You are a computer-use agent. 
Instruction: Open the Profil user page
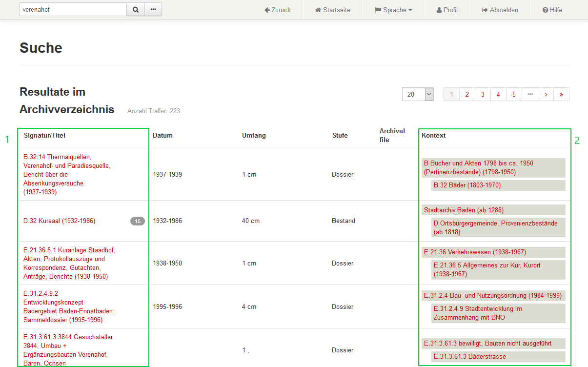pyautogui.click(x=447, y=10)
